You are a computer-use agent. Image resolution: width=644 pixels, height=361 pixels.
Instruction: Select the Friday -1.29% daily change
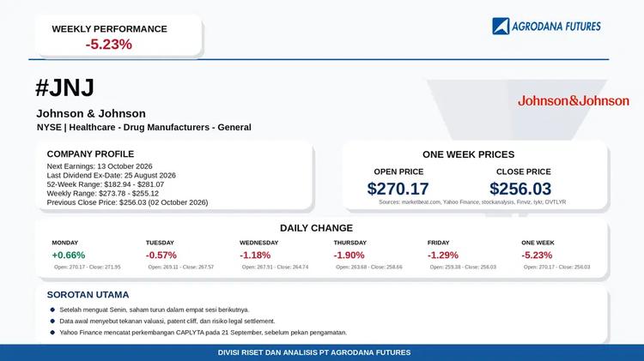pos(443,256)
